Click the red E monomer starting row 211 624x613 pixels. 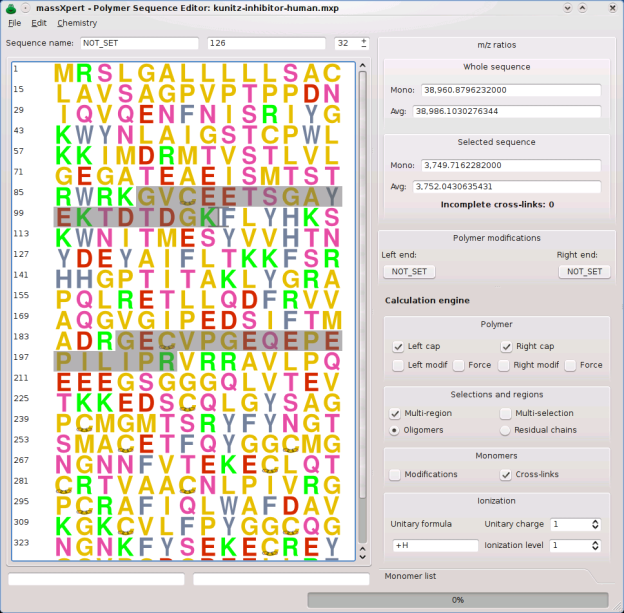coord(65,383)
